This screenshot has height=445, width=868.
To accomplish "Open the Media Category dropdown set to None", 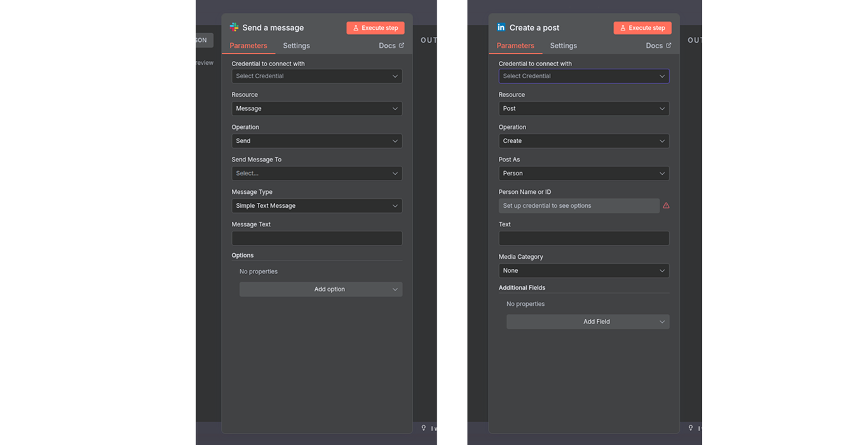I will click(x=583, y=270).
